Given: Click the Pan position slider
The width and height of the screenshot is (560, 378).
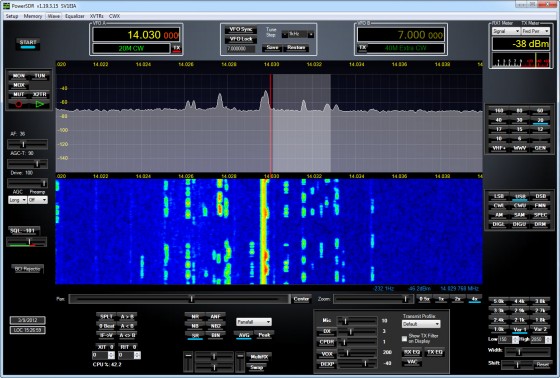Looking at the screenshot, I should coord(179,299).
